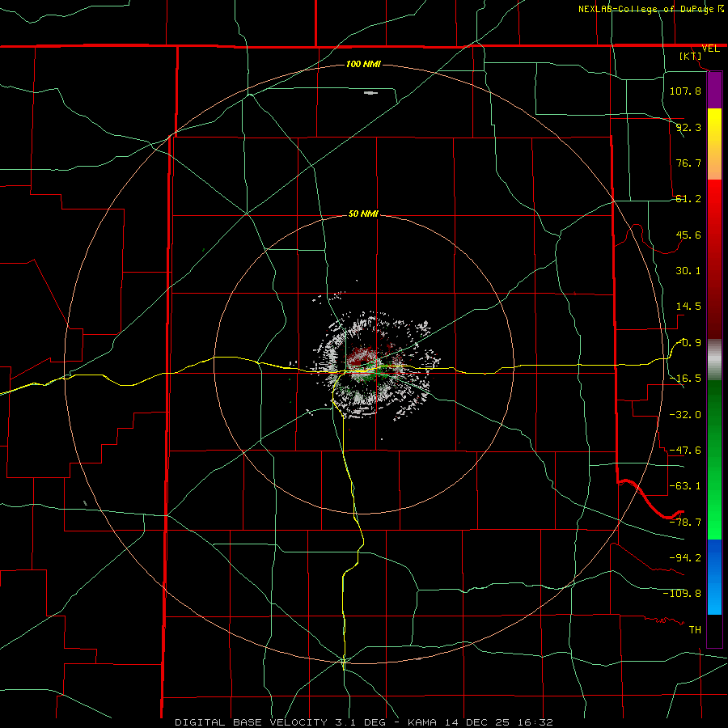
Task: Select the -0.9 scale value
Action: click(x=688, y=343)
